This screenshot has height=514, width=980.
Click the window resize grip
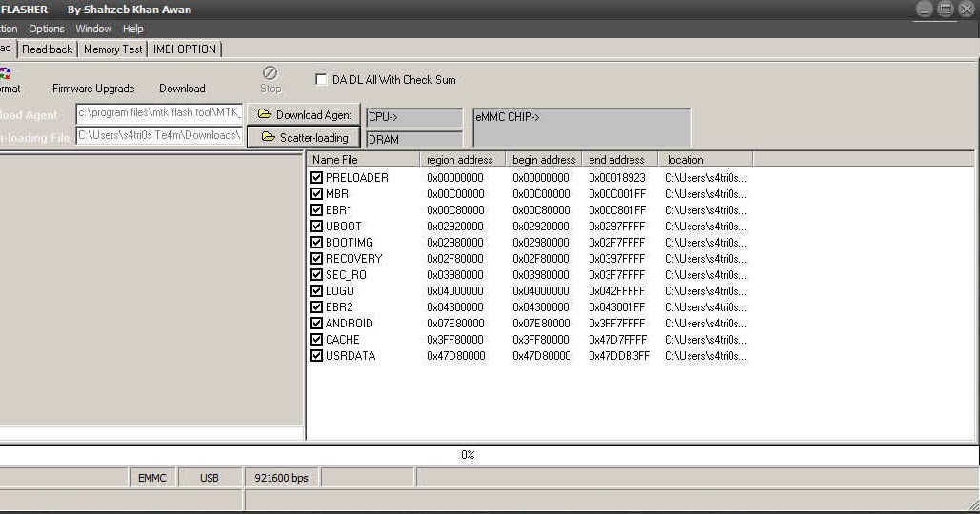pos(972,504)
